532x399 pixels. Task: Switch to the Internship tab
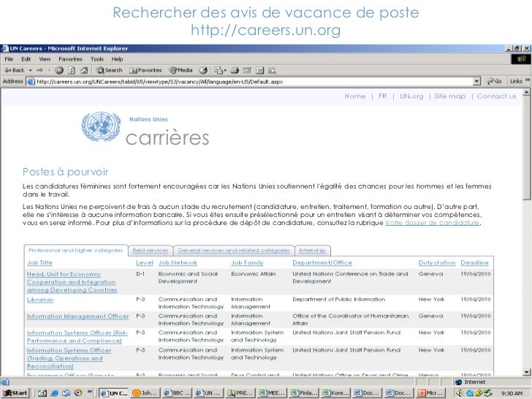coord(313,251)
